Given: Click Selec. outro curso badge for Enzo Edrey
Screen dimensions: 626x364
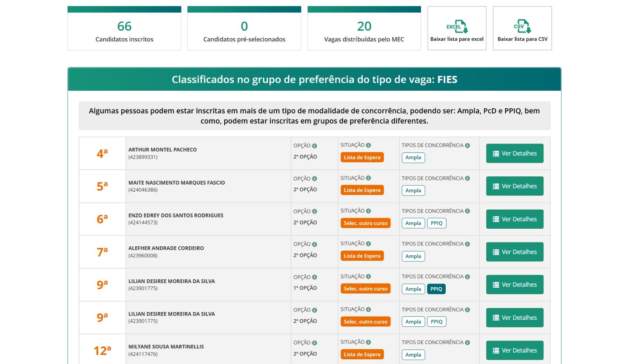Looking at the screenshot, I should coord(365,223).
